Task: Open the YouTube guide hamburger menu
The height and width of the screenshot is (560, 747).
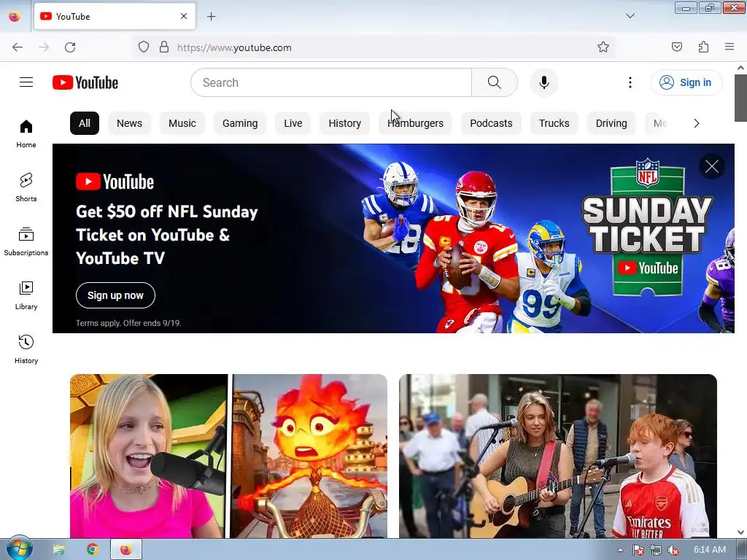Action: [x=26, y=82]
